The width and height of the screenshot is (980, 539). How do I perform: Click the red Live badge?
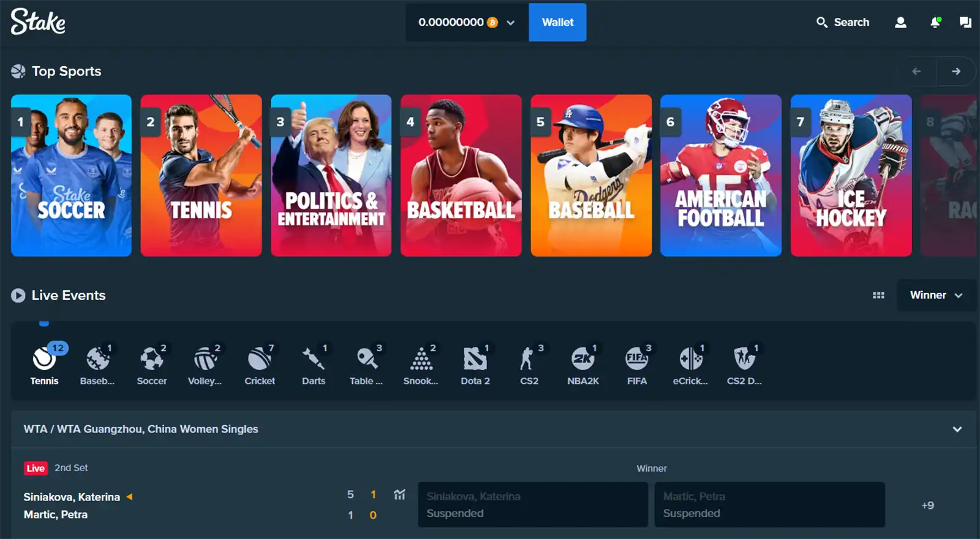36,468
